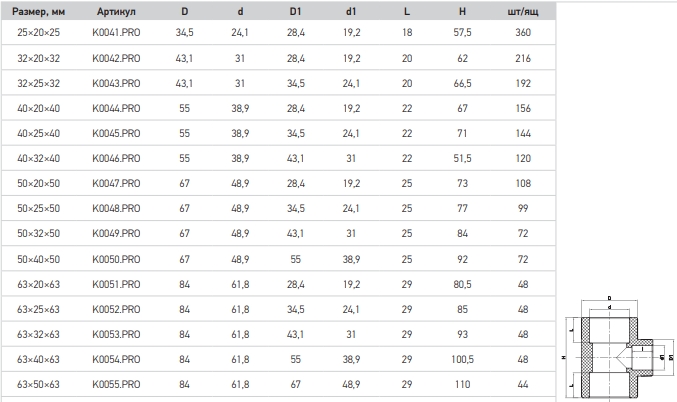Select the 63×50×63 size row
677x402 pixels.
coord(278,384)
